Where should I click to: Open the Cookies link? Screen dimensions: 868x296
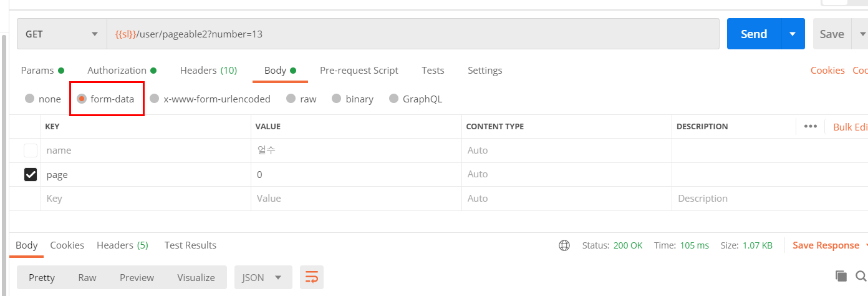pyautogui.click(x=827, y=71)
